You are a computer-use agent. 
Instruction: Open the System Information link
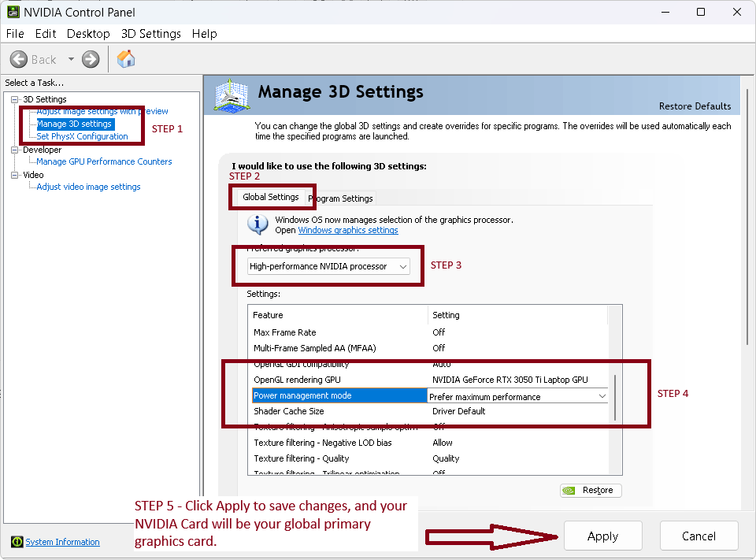pos(63,542)
